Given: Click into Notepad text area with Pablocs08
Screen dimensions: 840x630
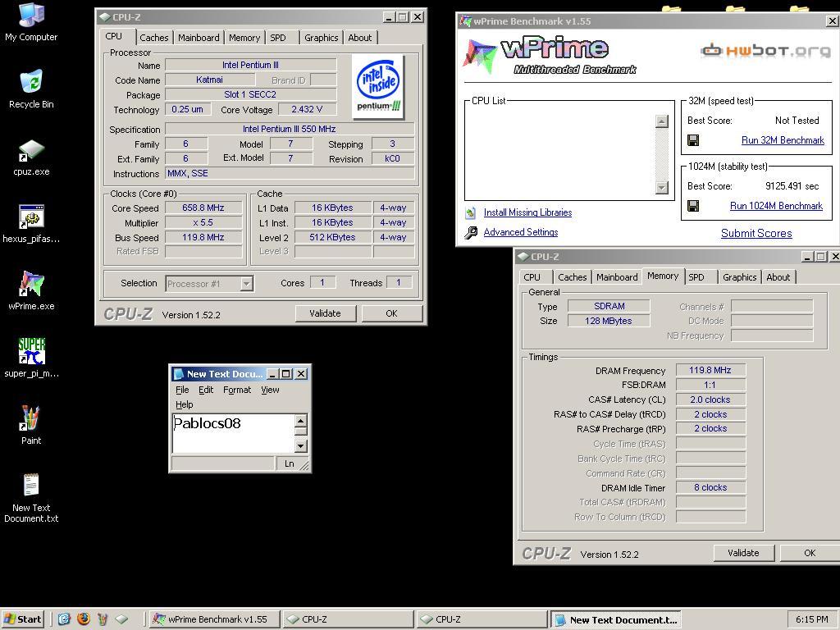Looking at the screenshot, I should point(234,433).
